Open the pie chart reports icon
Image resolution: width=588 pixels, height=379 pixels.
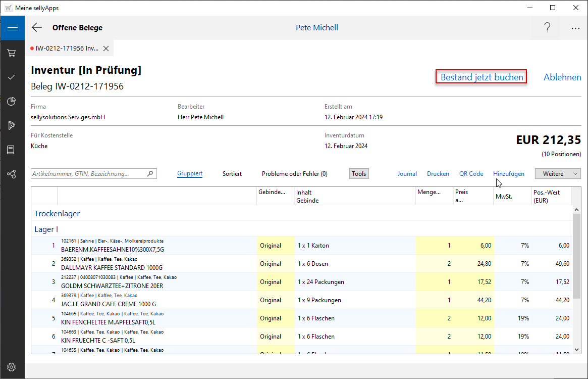12,102
